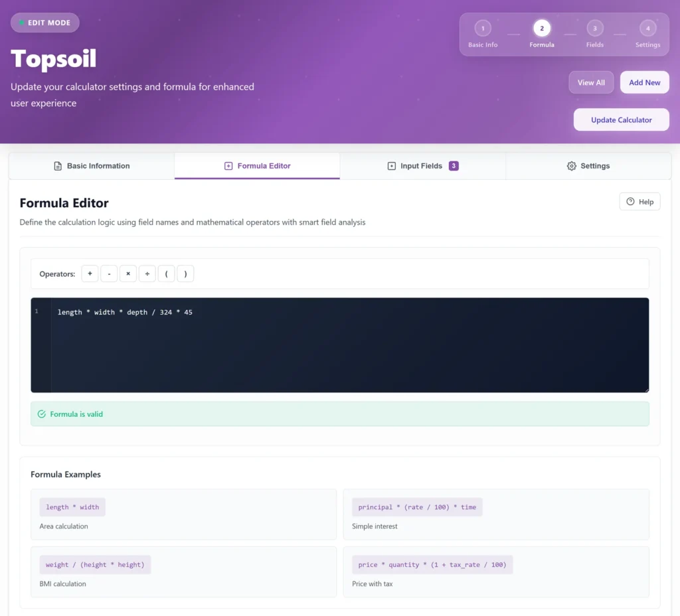Click the gear icon on Settings tab
Image resolution: width=680 pixels, height=616 pixels.
point(572,166)
